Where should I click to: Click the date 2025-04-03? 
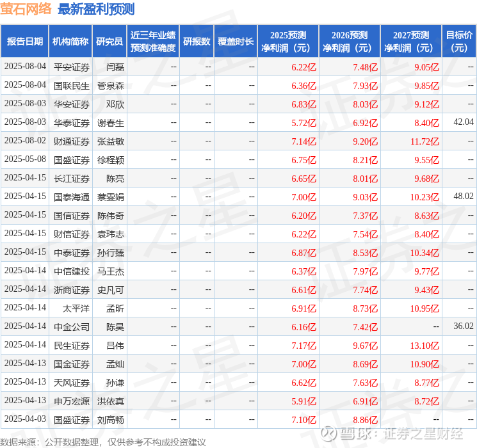tap(25, 419)
